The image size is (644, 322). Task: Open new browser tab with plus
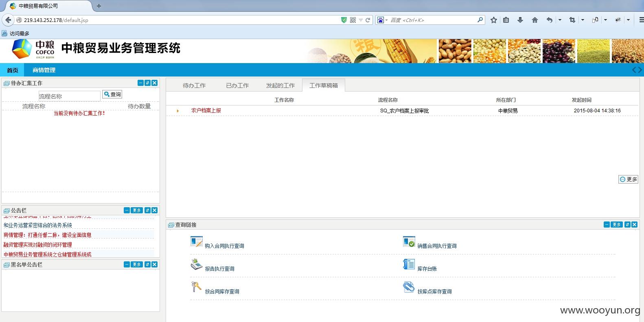pos(99,6)
